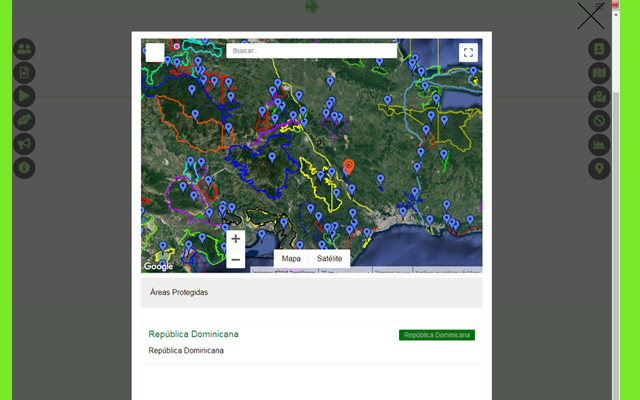Zoom out of the map
This screenshot has width=640, height=400.
coord(235,260)
